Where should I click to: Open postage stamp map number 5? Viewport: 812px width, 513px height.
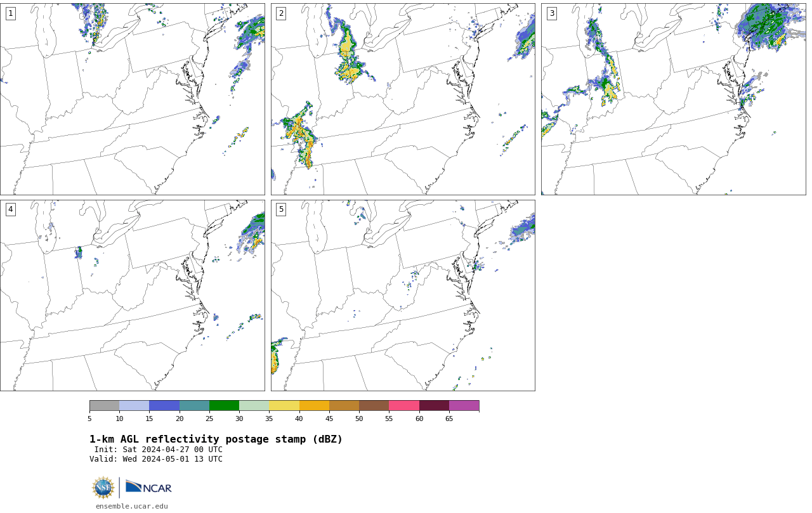pos(403,295)
